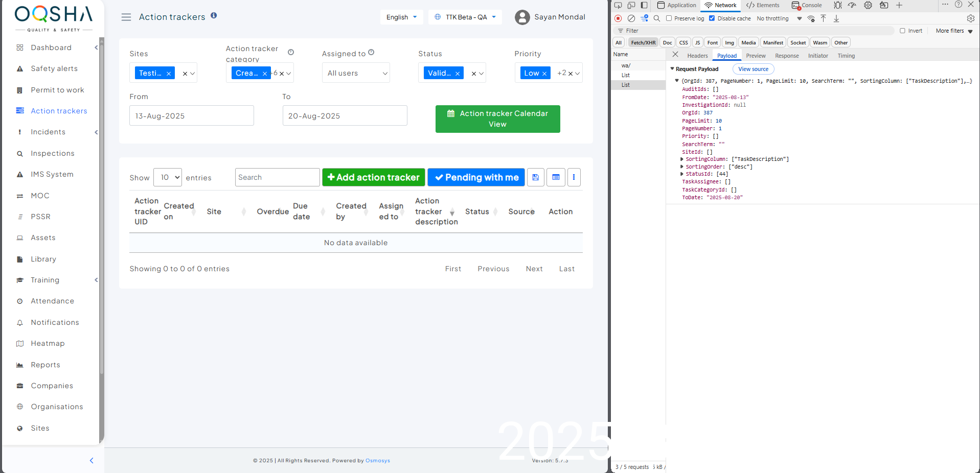Open DevTools settings gear icon

coord(970,18)
